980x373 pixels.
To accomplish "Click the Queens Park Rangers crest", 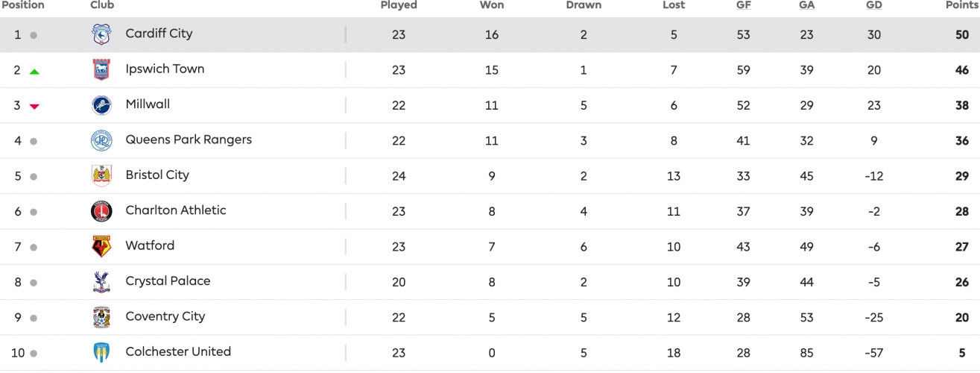I will point(101,140).
